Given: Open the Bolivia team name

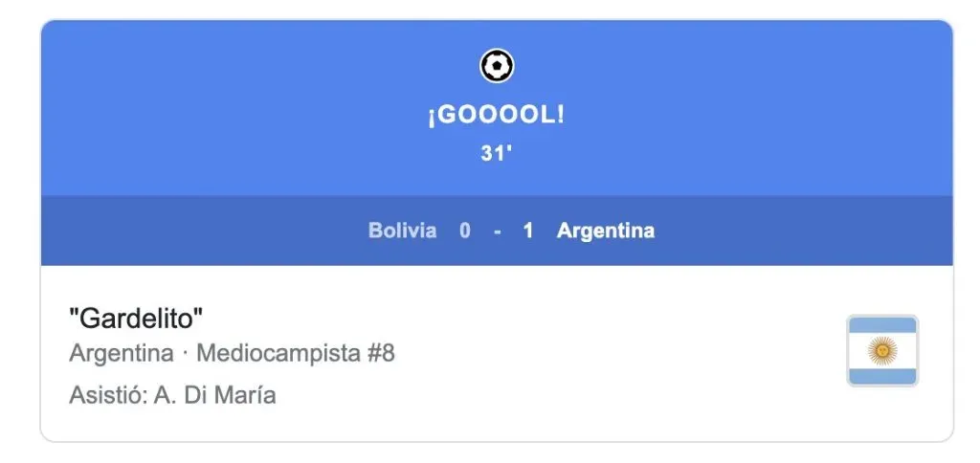Looking at the screenshot, I should point(402,231).
